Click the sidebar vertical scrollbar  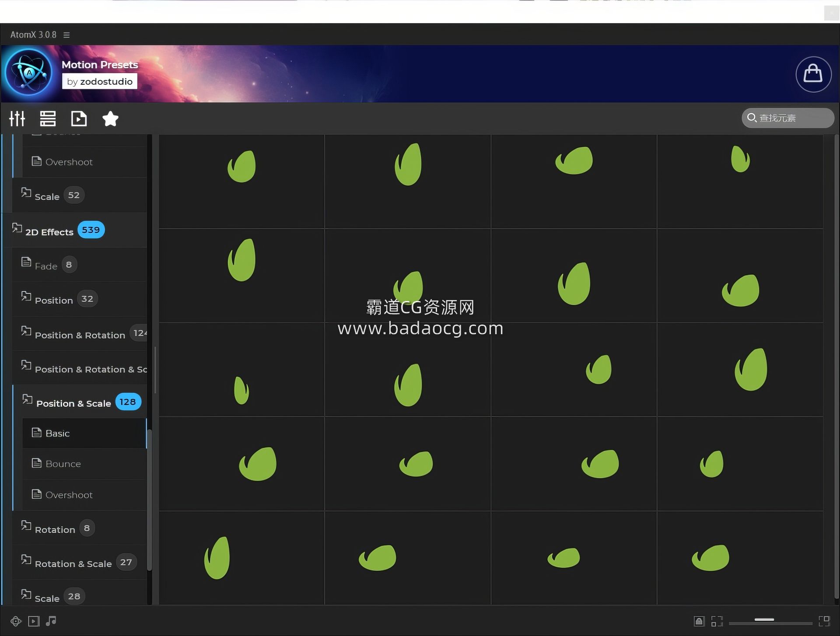coord(149,500)
